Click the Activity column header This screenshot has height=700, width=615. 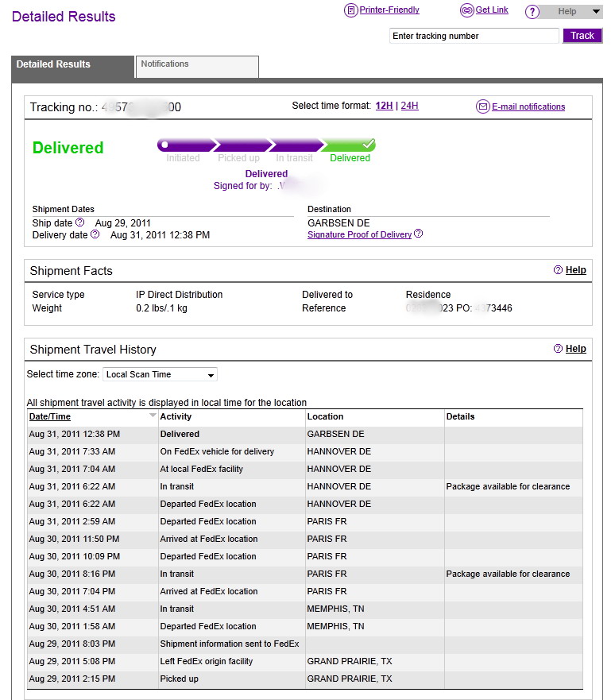pyautogui.click(x=176, y=416)
